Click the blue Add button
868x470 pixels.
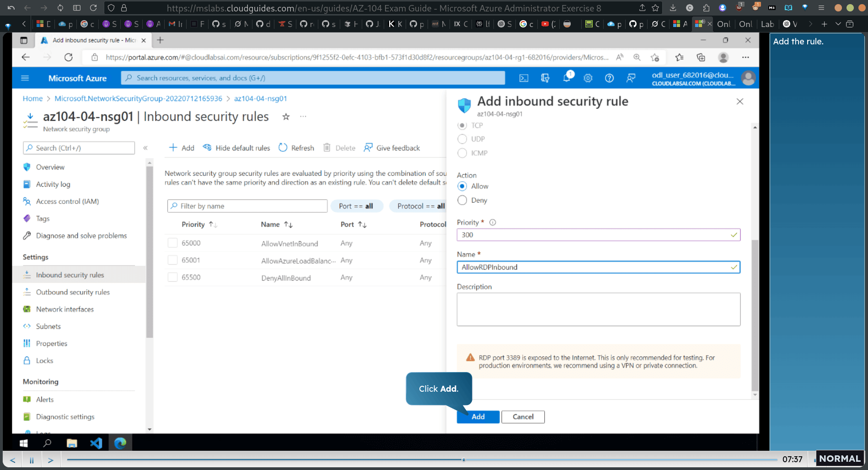[478, 417]
